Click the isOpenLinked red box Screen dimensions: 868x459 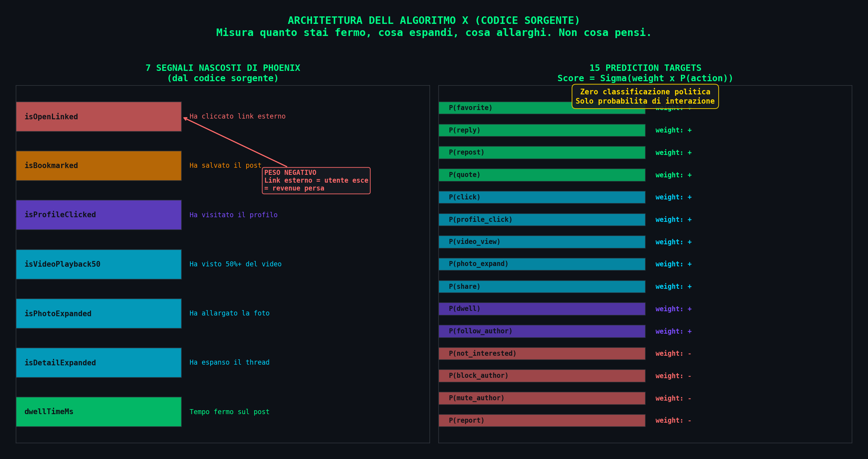(99, 116)
